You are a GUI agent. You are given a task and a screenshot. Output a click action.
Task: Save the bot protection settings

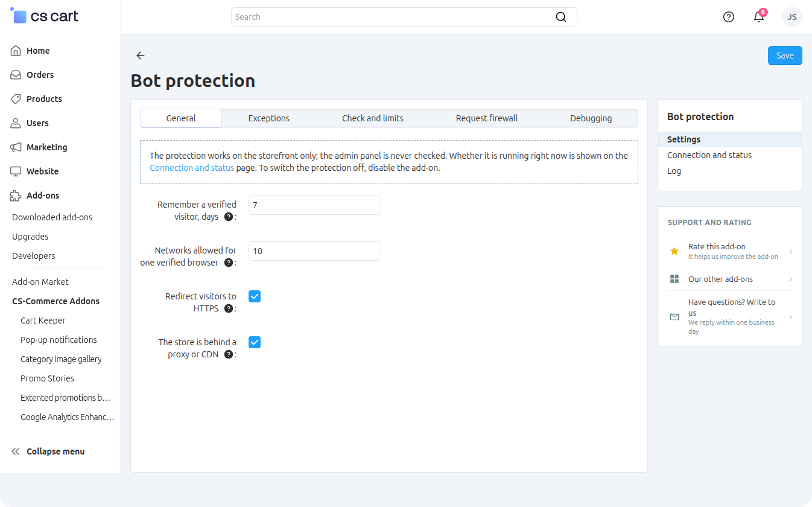pyautogui.click(x=785, y=56)
